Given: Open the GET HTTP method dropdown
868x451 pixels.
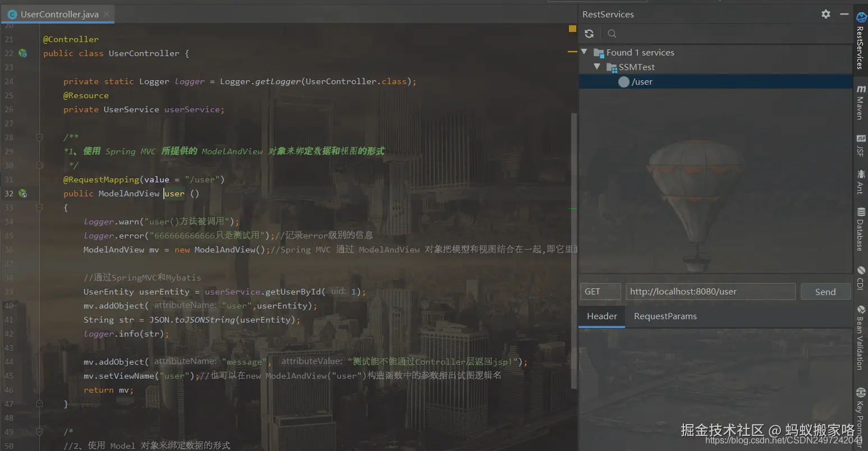Looking at the screenshot, I should 600,292.
